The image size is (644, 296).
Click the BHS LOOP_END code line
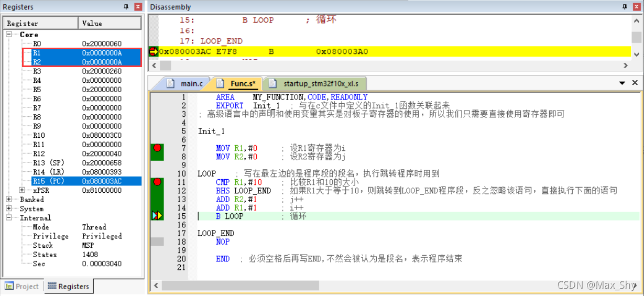point(243,191)
